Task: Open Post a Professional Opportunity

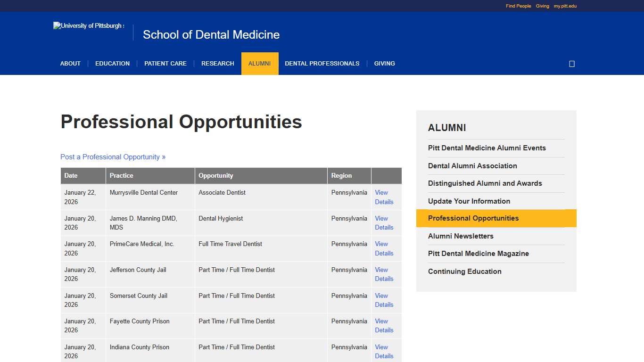Action: [x=113, y=156]
